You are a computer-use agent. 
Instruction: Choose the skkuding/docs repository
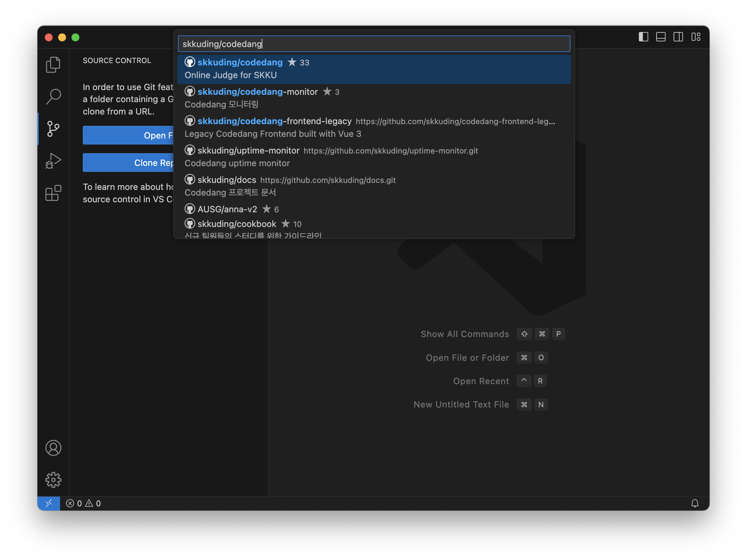click(x=374, y=186)
